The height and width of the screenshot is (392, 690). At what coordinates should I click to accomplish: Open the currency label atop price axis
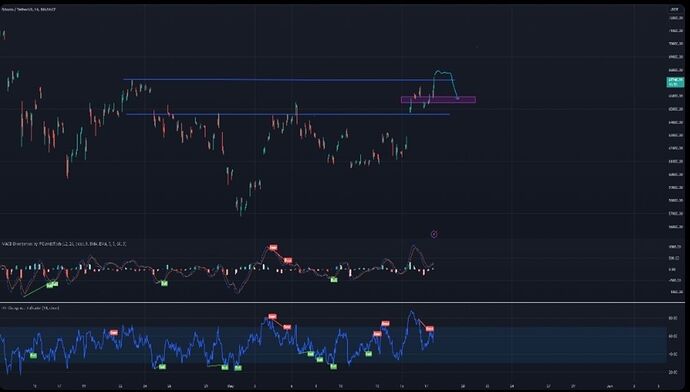(x=675, y=9)
